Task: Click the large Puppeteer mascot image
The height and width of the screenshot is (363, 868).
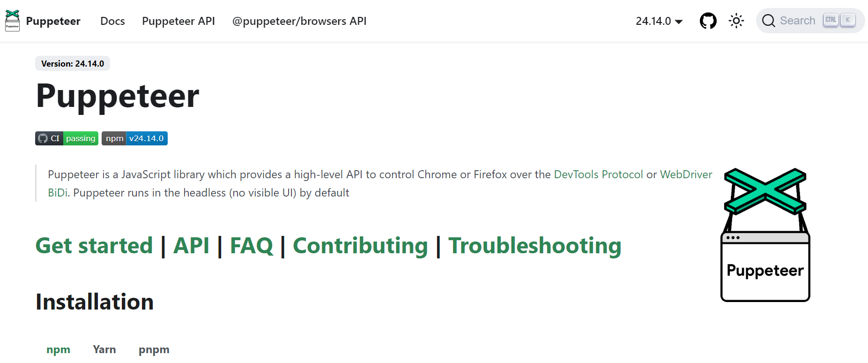Action: click(765, 234)
